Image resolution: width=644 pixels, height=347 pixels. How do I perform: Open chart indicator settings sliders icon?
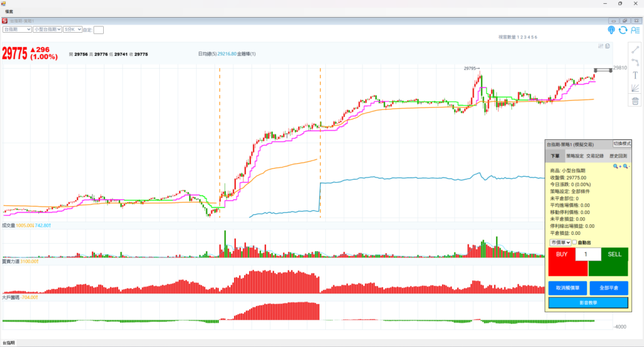coord(601,45)
